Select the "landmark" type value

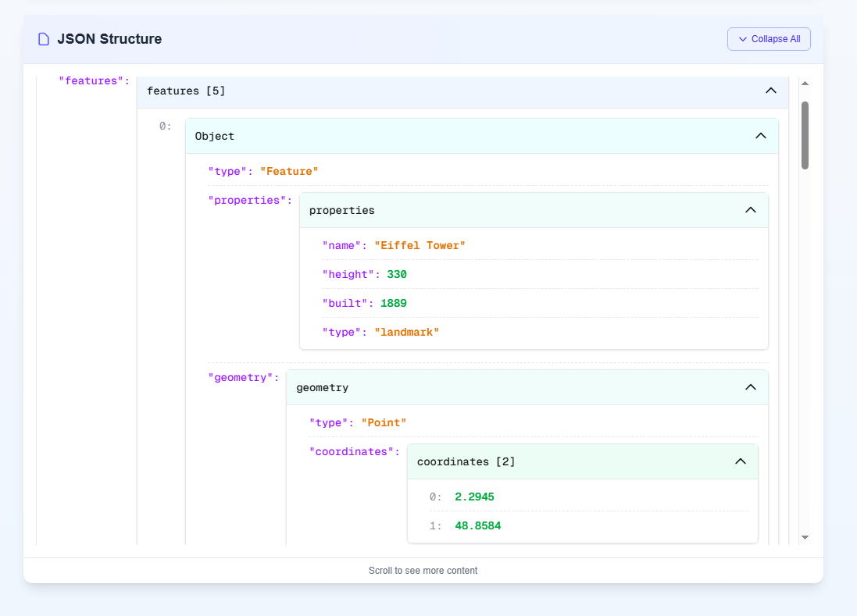coord(407,333)
